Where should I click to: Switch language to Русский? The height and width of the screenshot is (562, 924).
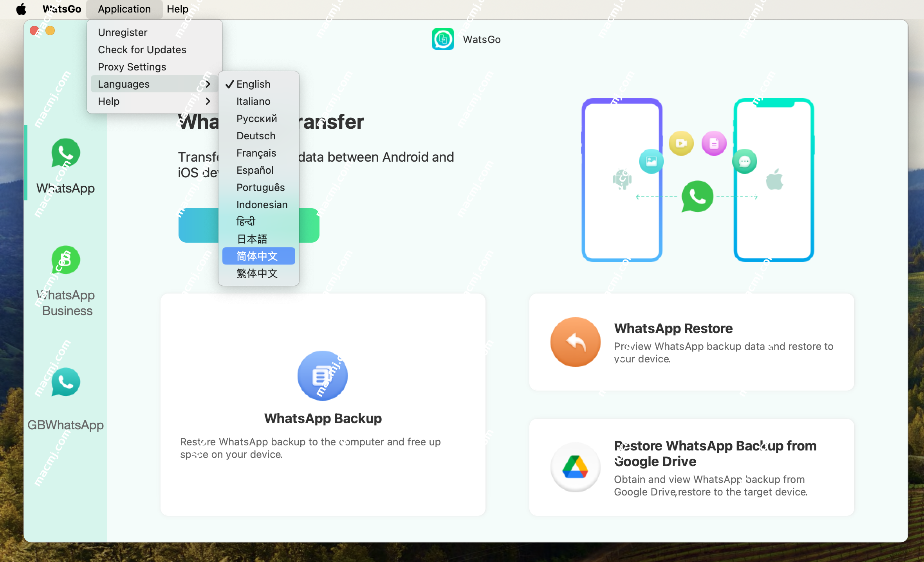pyautogui.click(x=258, y=119)
